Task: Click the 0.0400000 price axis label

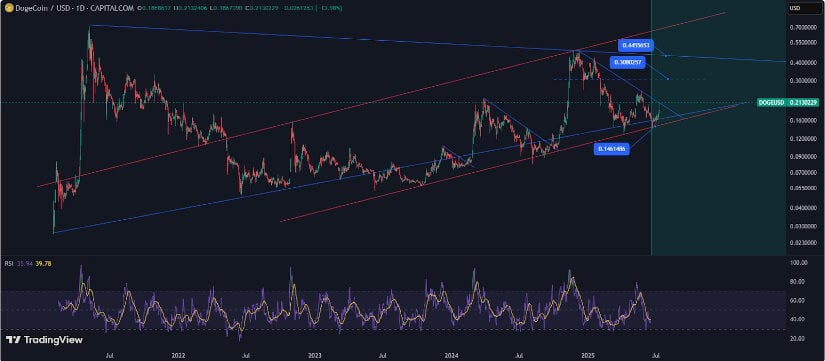Action: [x=802, y=208]
